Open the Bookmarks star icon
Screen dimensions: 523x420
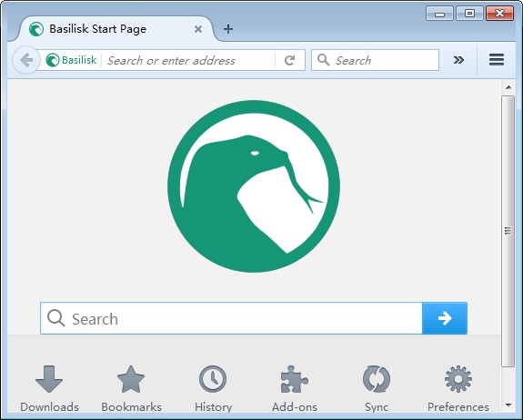click(131, 379)
